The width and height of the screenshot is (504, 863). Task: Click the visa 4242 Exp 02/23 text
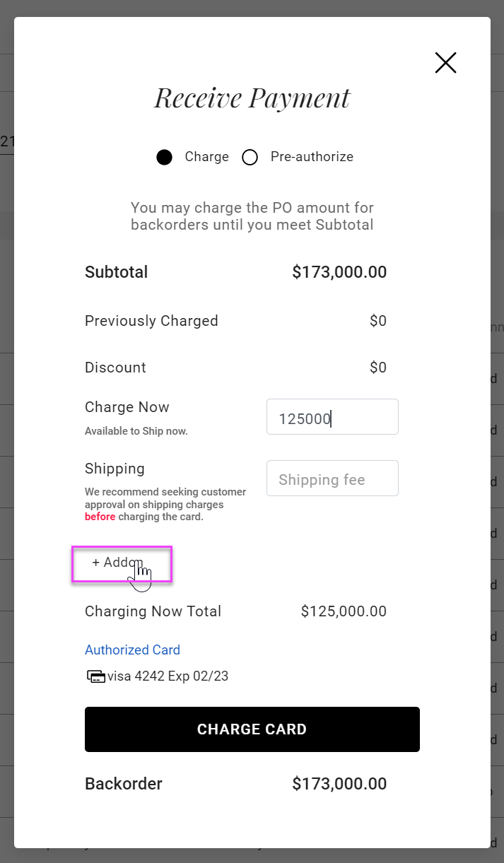point(168,676)
